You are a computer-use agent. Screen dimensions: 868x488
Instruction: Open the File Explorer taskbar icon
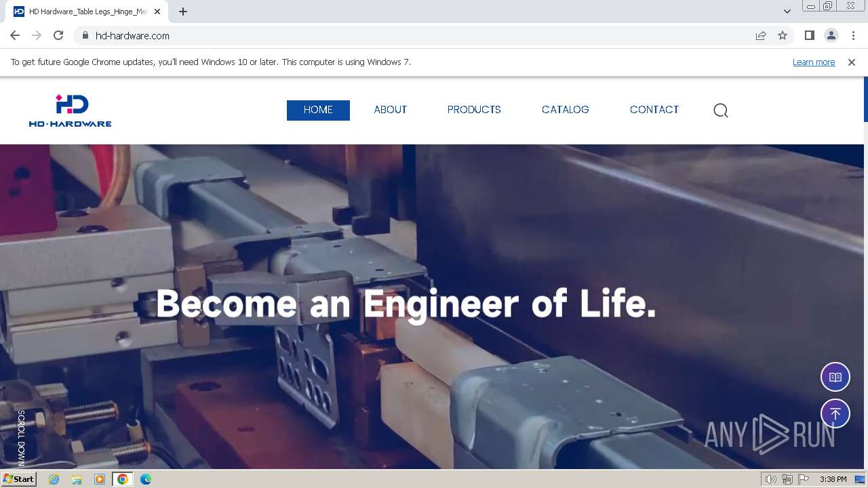point(77,479)
